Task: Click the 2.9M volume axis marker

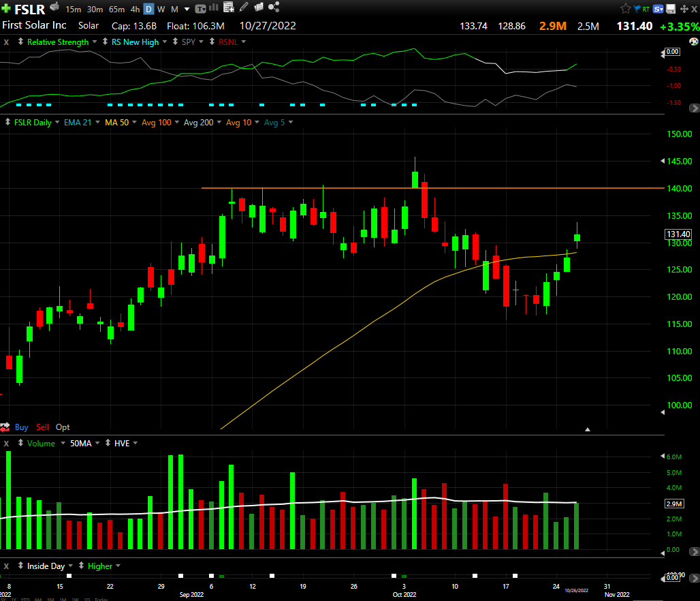Action: point(674,504)
